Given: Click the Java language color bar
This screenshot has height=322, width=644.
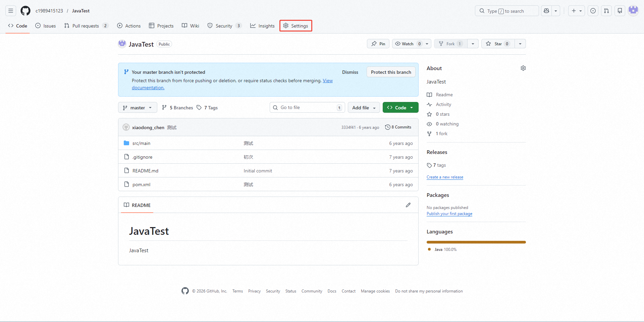Looking at the screenshot, I should pos(476,242).
